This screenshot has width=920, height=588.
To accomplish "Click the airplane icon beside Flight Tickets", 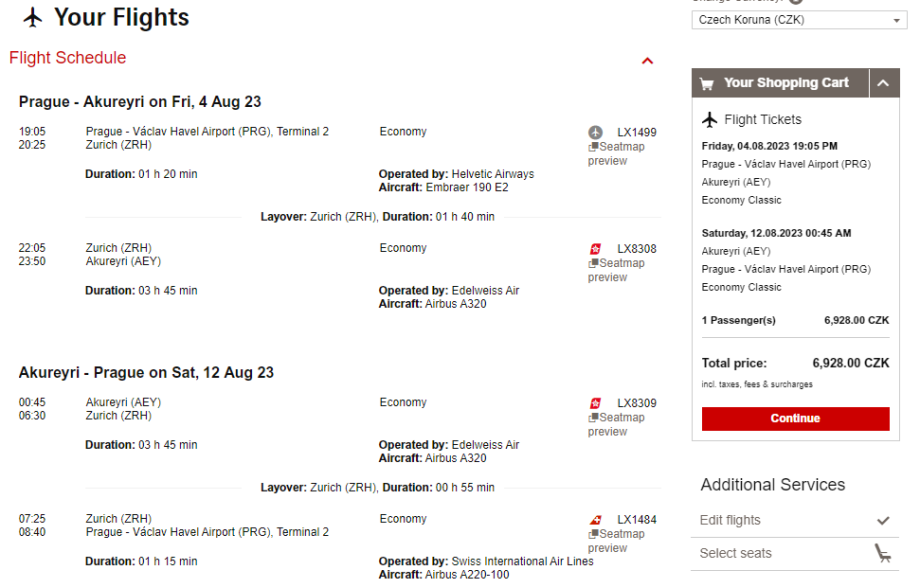I will (x=710, y=120).
